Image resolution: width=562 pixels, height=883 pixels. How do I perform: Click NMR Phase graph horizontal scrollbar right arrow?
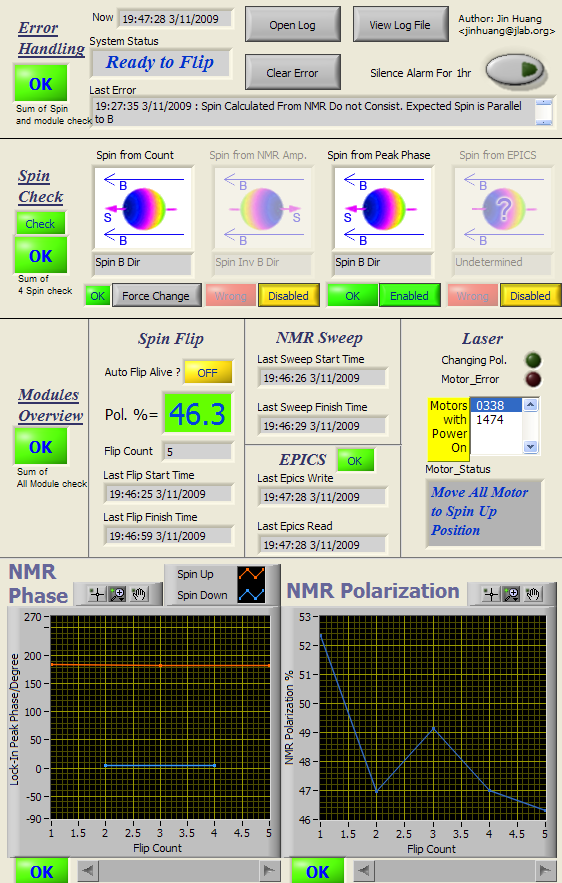269,871
